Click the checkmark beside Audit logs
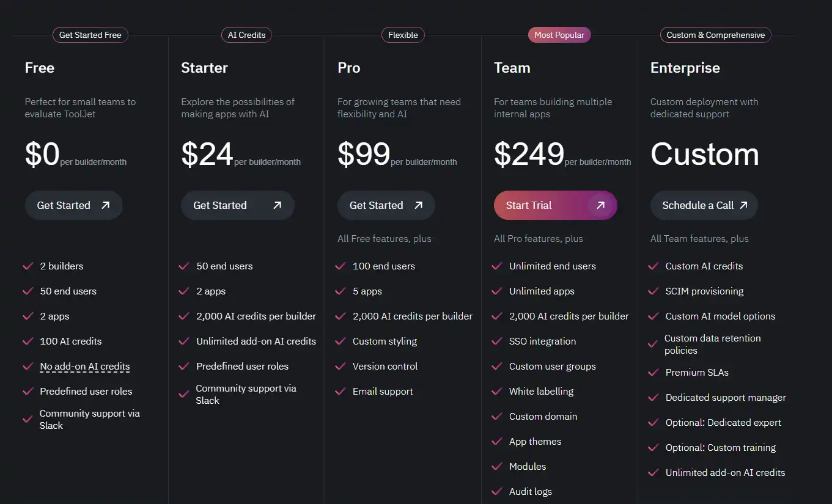Image resolution: width=832 pixels, height=504 pixels. (496, 491)
